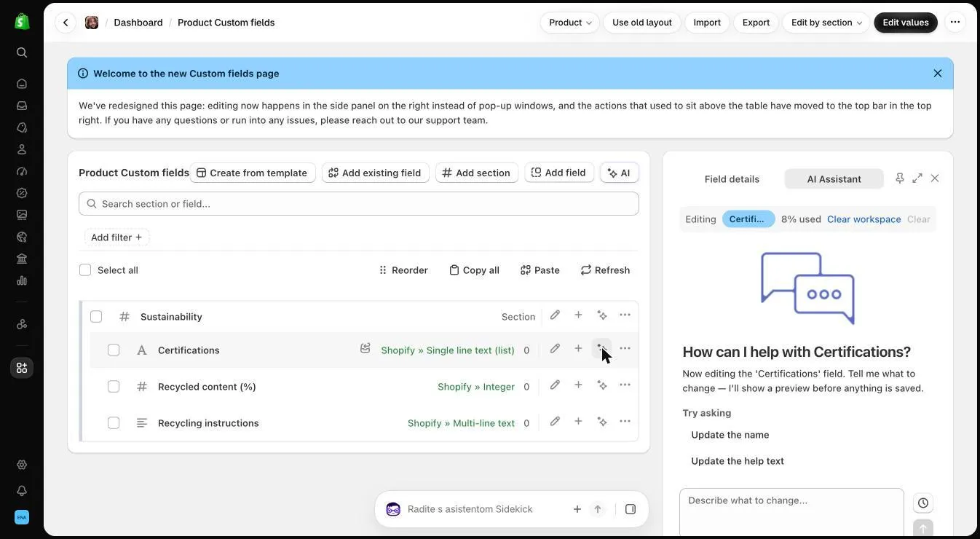
Task: Switch to the Field details tab
Action: coord(732,179)
